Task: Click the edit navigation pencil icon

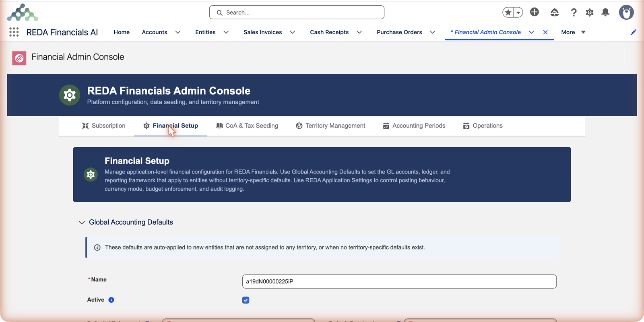Action: click(x=634, y=32)
